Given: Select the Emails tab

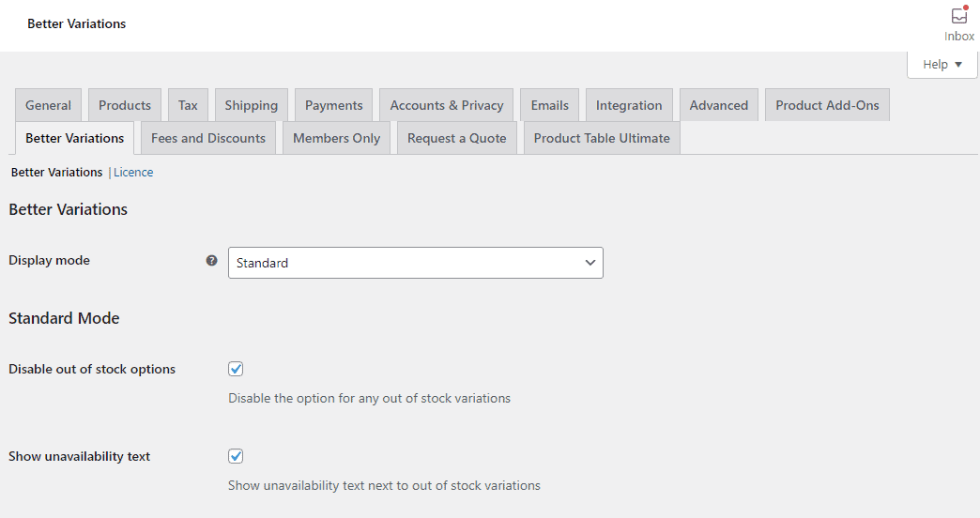Looking at the screenshot, I should (550, 105).
